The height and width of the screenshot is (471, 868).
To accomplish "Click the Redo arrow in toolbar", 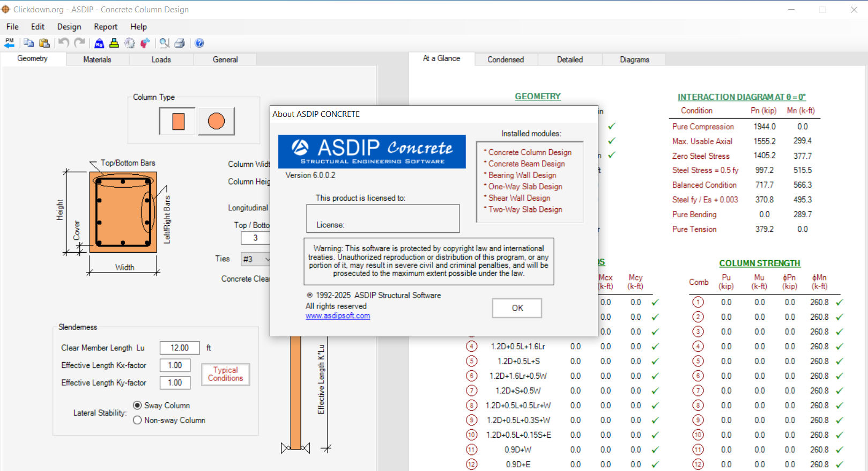I will (79, 43).
